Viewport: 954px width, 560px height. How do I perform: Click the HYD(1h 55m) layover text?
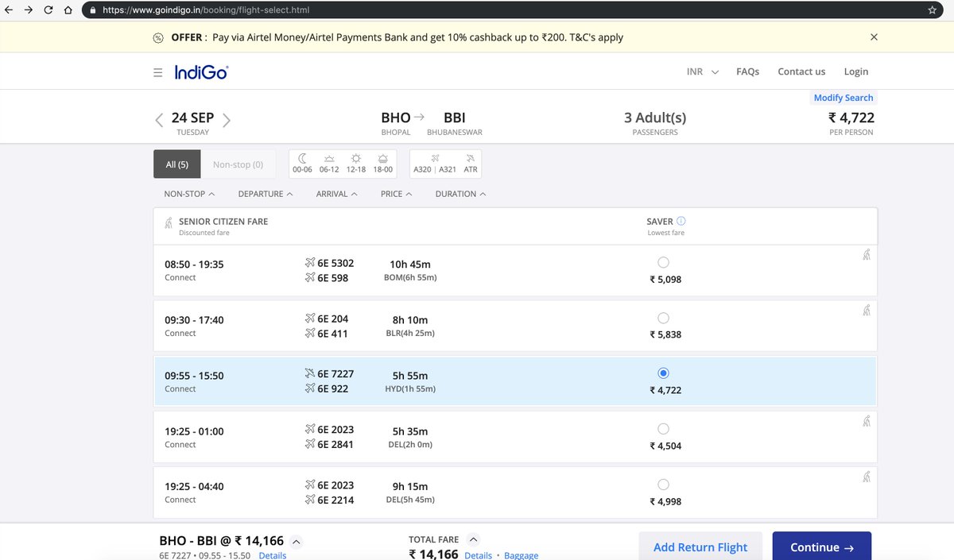click(410, 389)
